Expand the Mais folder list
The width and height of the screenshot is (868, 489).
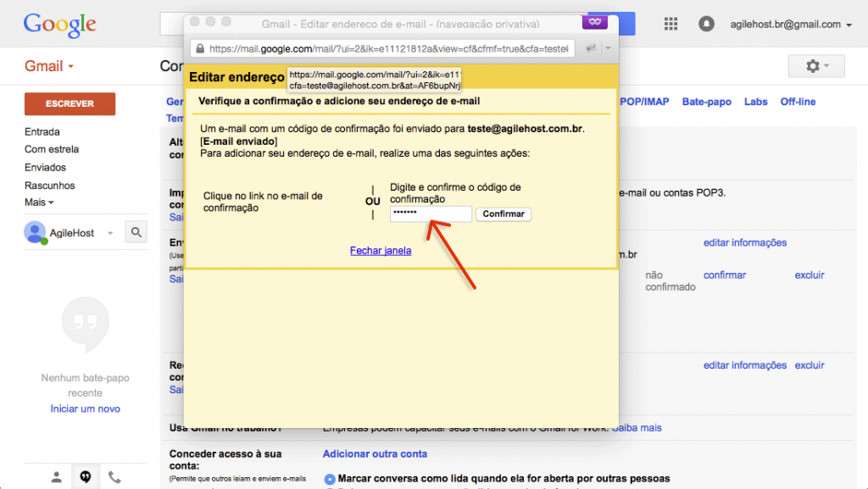click(x=39, y=203)
